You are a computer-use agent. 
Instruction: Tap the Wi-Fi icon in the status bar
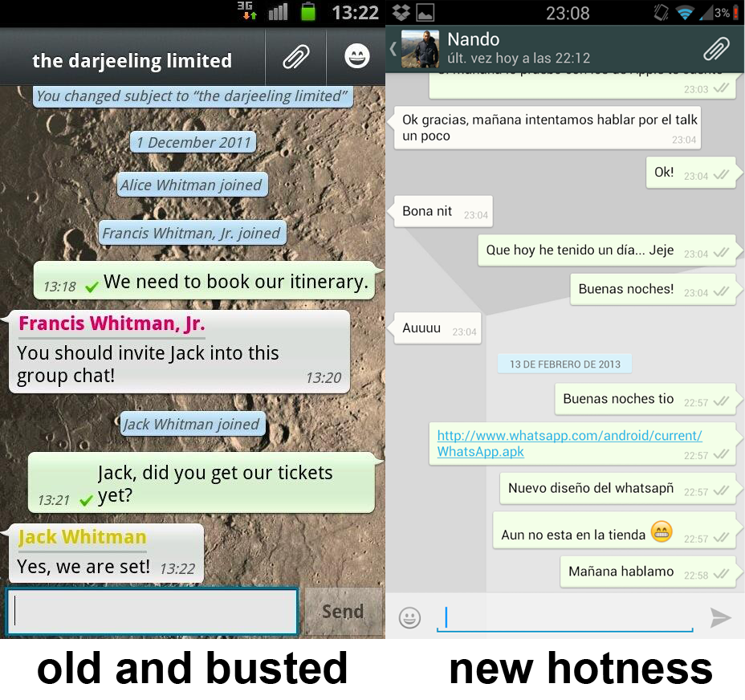coord(684,12)
